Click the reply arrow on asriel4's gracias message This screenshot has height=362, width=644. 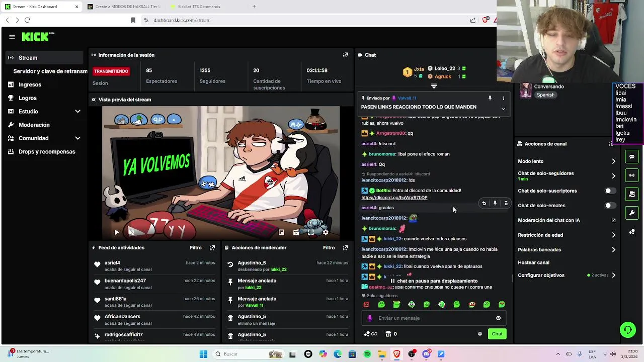484,204
